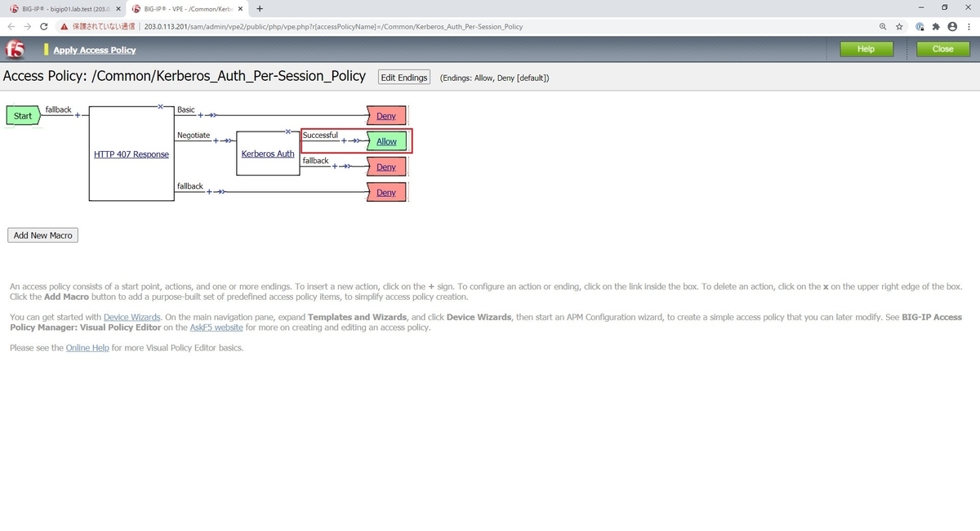Click the Basic branch label
The image size is (980, 531).
click(186, 109)
